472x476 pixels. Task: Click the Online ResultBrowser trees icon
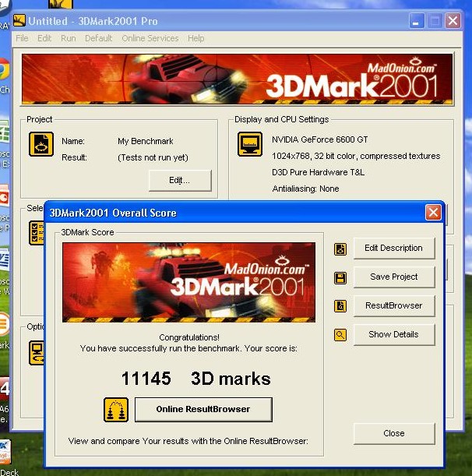116,410
